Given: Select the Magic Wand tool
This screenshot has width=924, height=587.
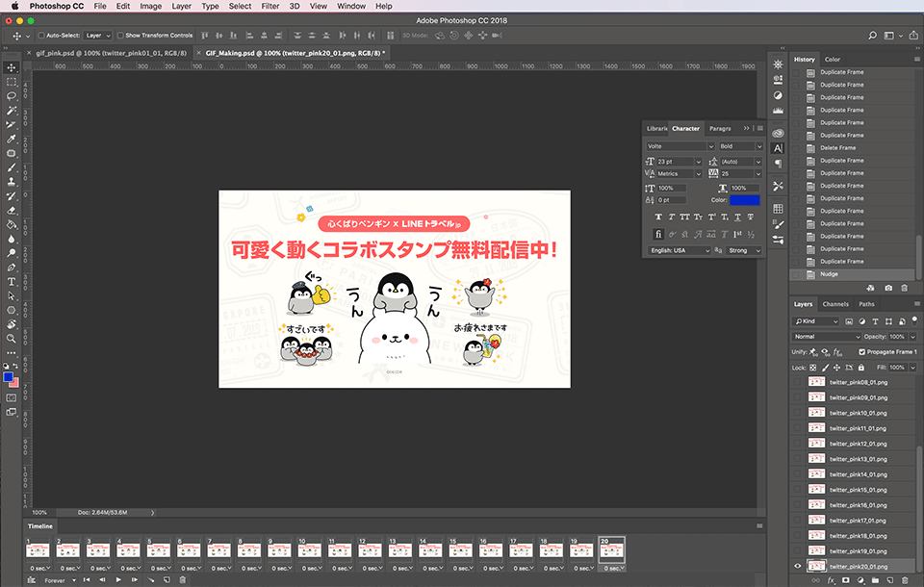Looking at the screenshot, I should coord(12,111).
